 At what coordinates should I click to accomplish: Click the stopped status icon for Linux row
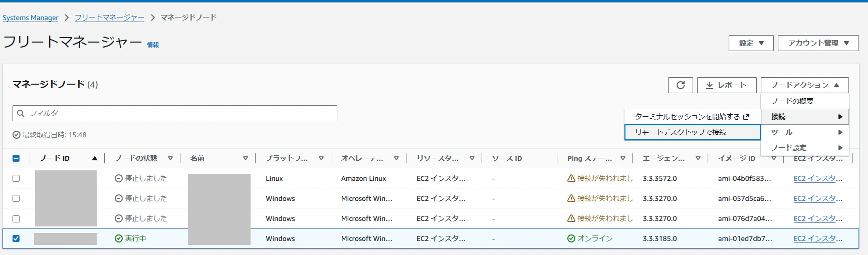point(119,178)
